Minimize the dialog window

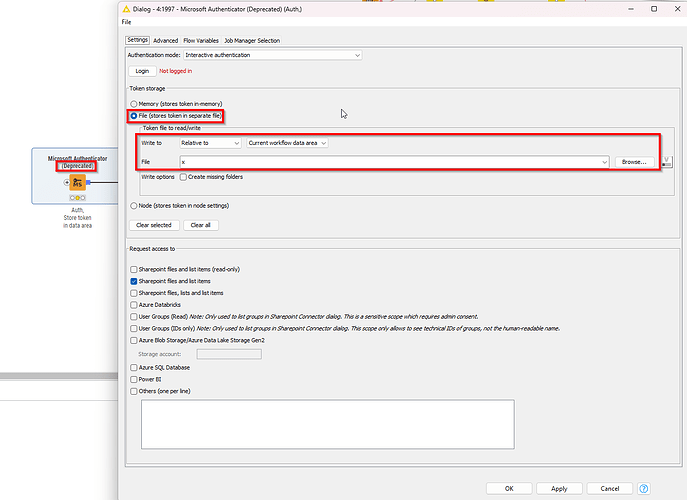tap(631, 9)
